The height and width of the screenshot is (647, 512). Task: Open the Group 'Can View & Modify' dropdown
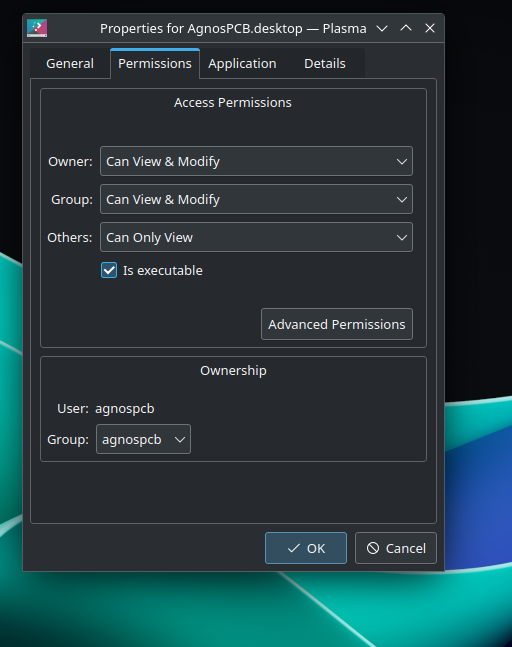tap(256, 199)
